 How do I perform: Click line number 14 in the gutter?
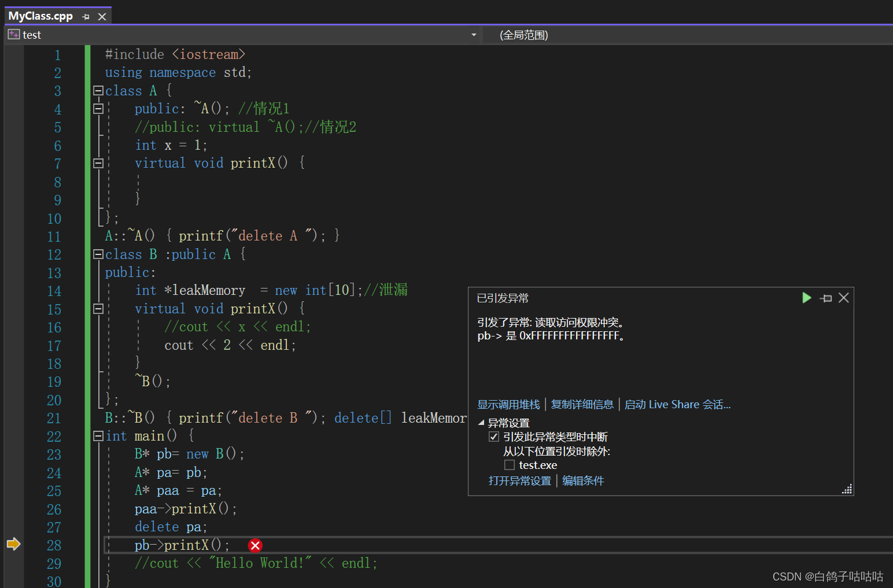point(54,291)
